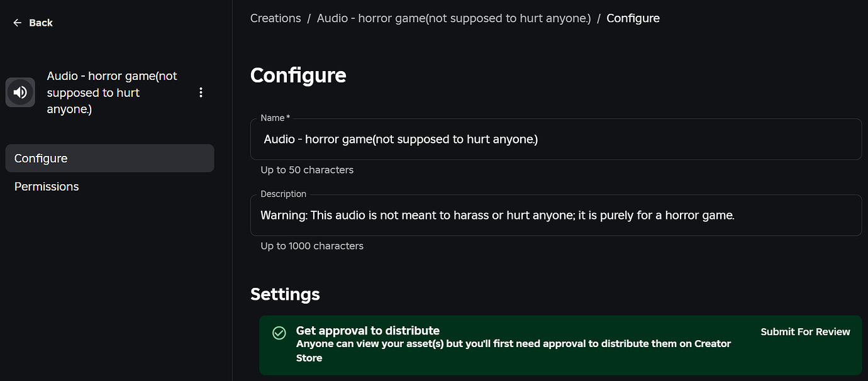
Task: Select the Configure breadcrumb entry
Action: click(633, 18)
